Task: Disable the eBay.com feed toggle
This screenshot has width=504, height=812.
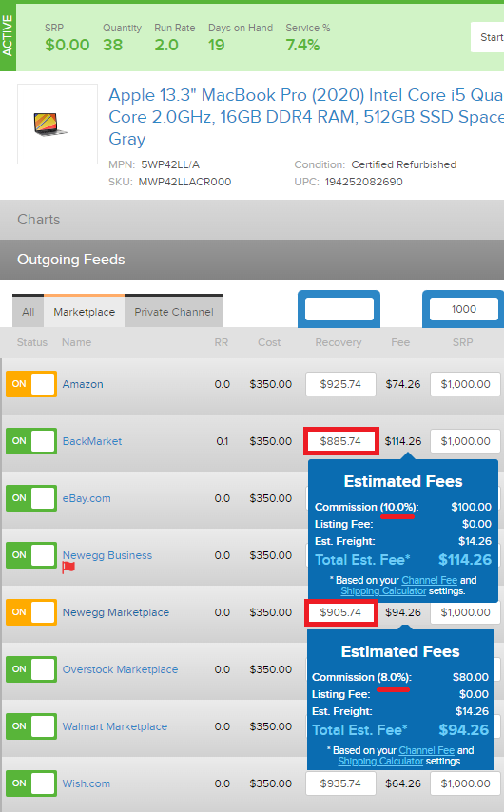Action: point(31,498)
